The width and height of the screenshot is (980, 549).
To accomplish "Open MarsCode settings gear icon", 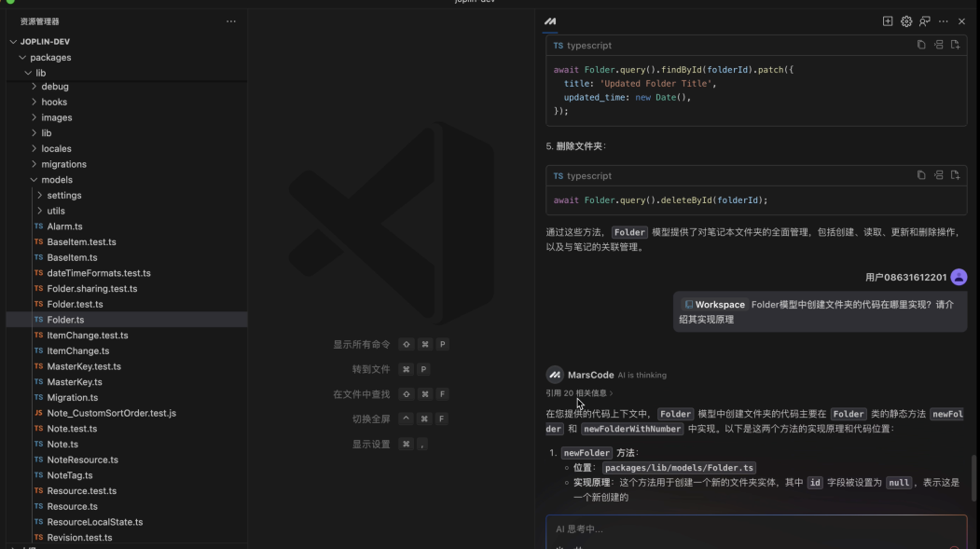I will pos(906,21).
